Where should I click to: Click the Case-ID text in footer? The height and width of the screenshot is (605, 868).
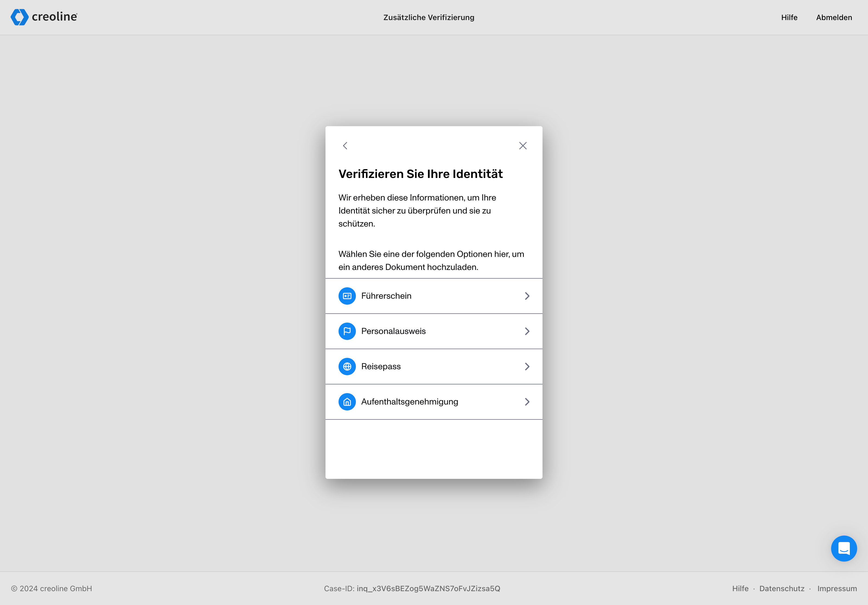(412, 588)
